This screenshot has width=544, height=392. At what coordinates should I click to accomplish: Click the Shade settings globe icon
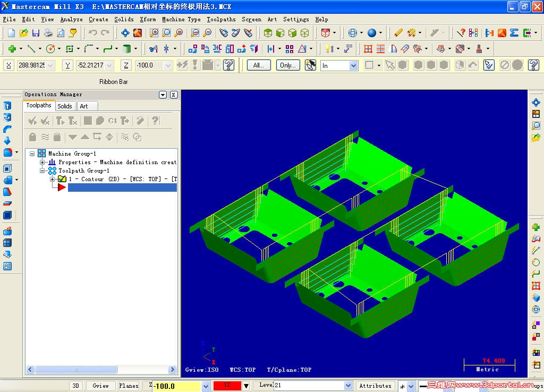click(x=353, y=33)
